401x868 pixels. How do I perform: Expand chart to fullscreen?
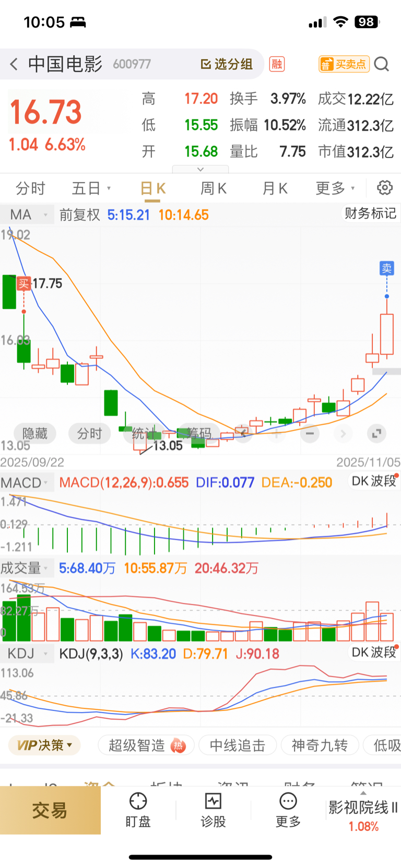point(376,433)
